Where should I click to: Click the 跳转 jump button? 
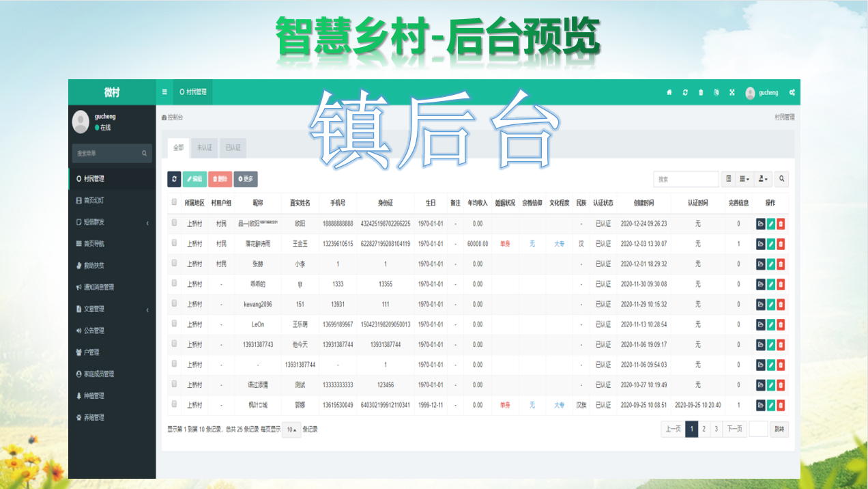click(x=779, y=429)
